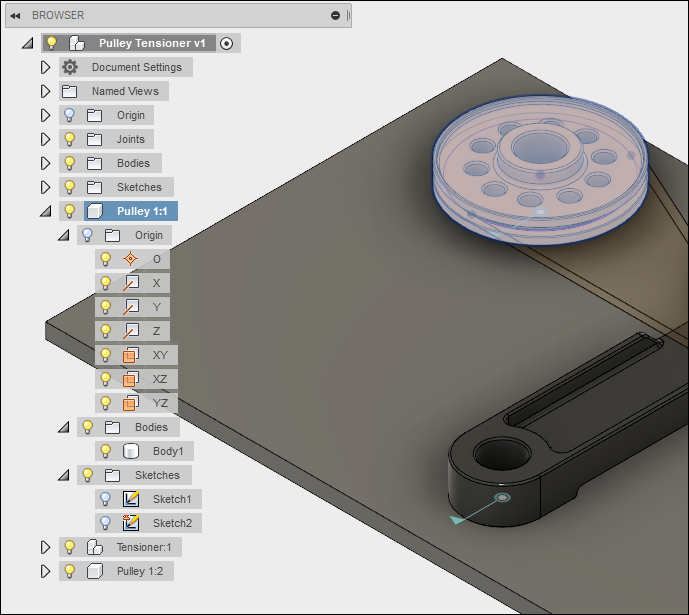Expand the Pulley 1:2 node
The width and height of the screenshot is (689, 615).
45,572
